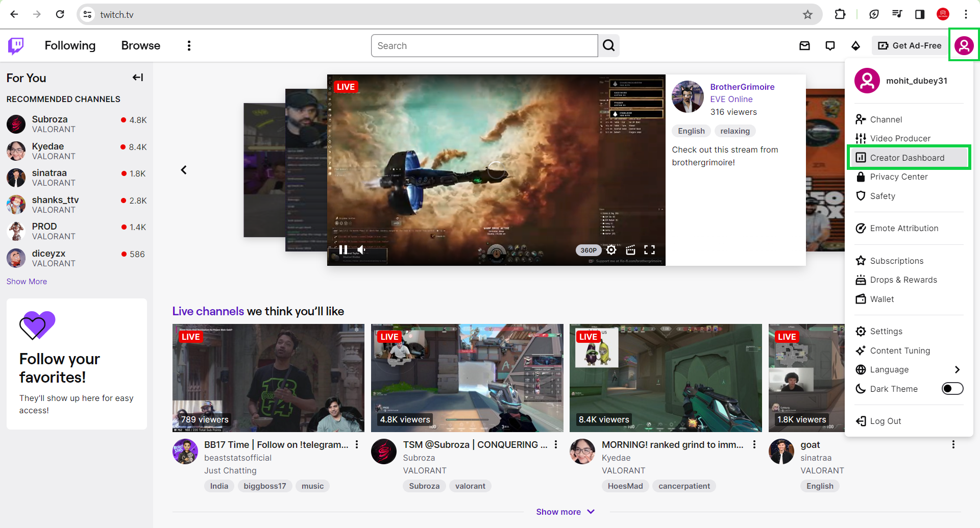Screen dimensions: 980x528
Task: Click the relaxing tag
Action: [735, 131]
